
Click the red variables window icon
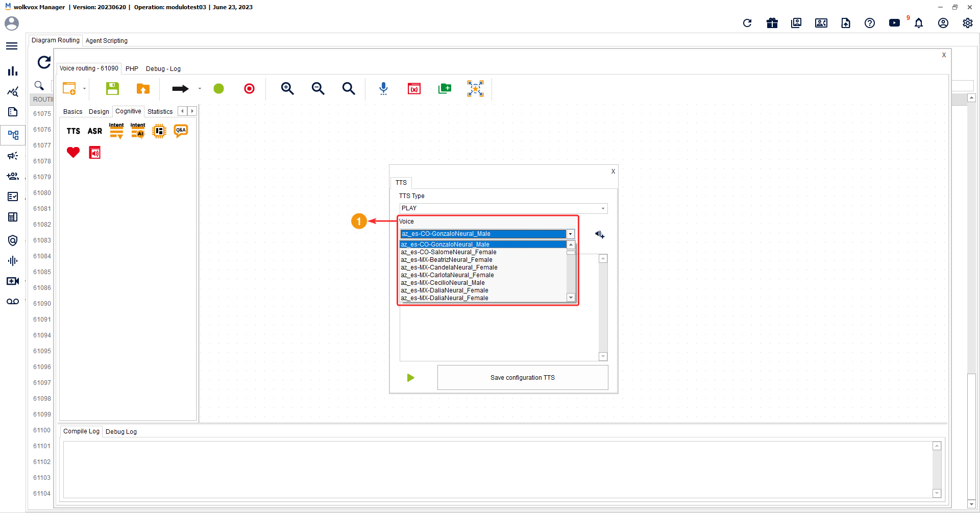[414, 89]
